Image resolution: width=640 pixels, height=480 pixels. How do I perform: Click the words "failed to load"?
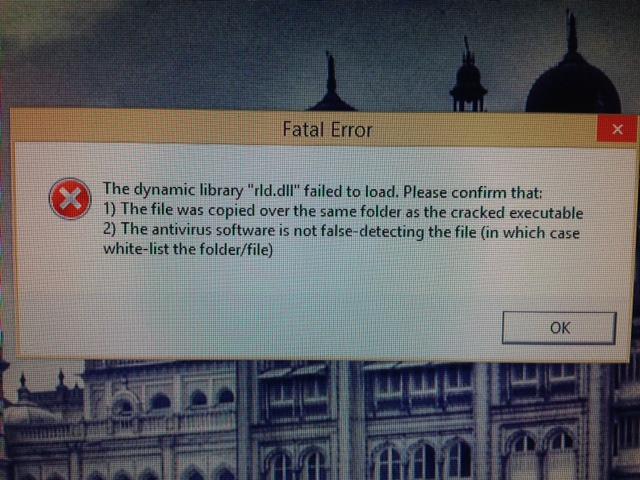pos(350,191)
